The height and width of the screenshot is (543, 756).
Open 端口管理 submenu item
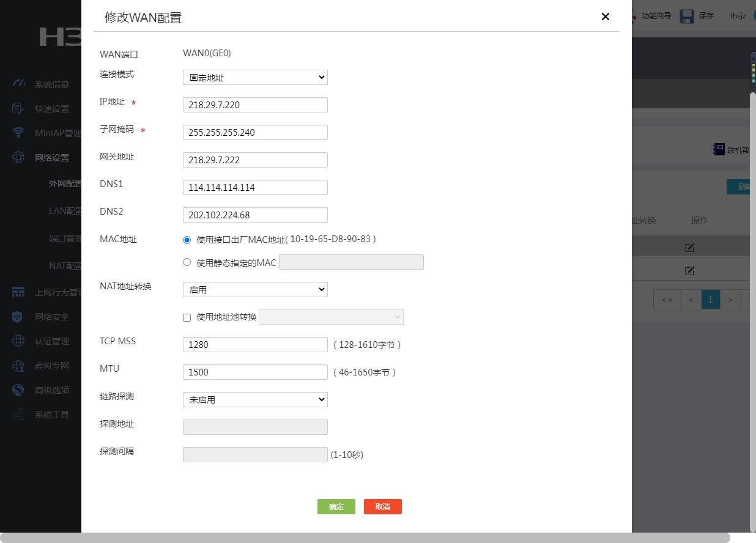[x=65, y=238]
